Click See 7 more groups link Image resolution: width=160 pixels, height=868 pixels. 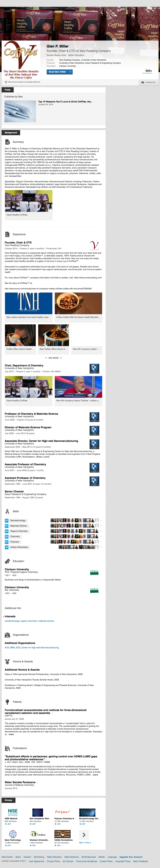click(x=85, y=842)
